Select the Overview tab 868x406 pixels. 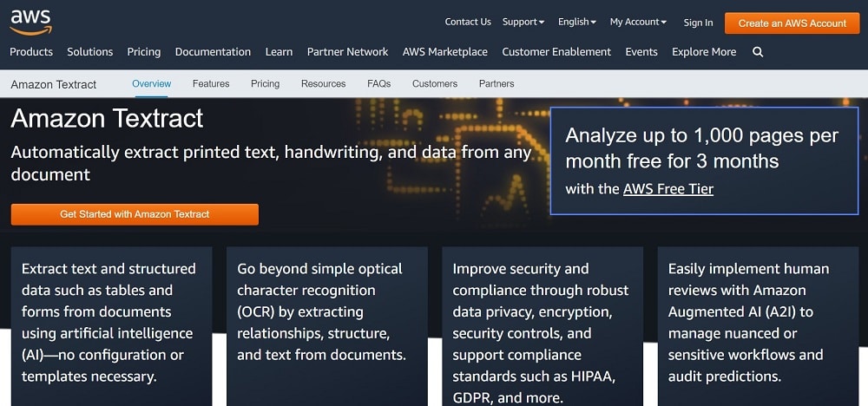pyautogui.click(x=152, y=84)
